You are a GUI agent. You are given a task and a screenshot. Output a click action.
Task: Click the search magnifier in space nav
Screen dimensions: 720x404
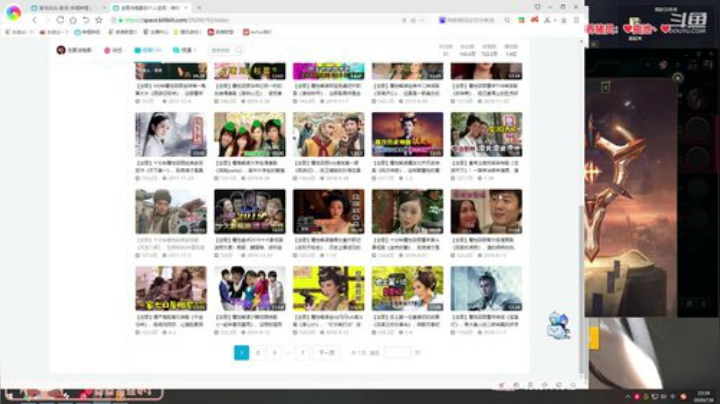[x=239, y=50]
